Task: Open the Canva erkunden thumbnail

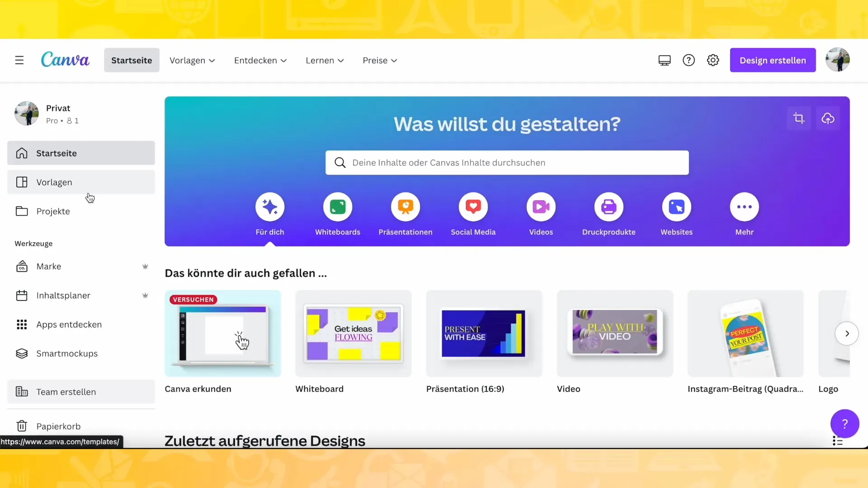Action: (223, 333)
